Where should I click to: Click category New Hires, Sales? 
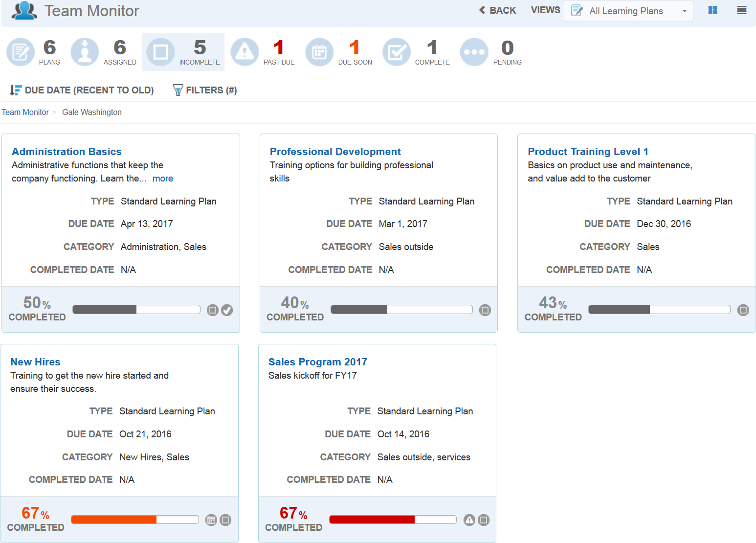coord(154,457)
